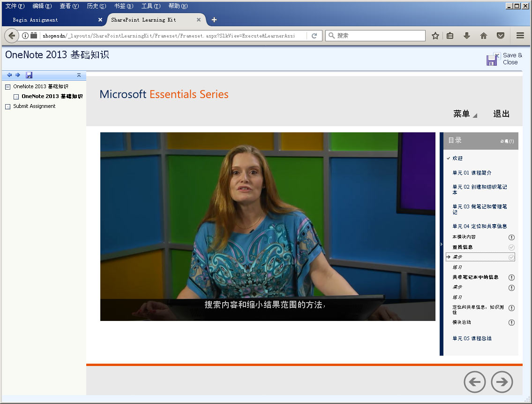The width and height of the screenshot is (532, 404).
Task: Click the 退出 exit button
Action: pyautogui.click(x=501, y=114)
